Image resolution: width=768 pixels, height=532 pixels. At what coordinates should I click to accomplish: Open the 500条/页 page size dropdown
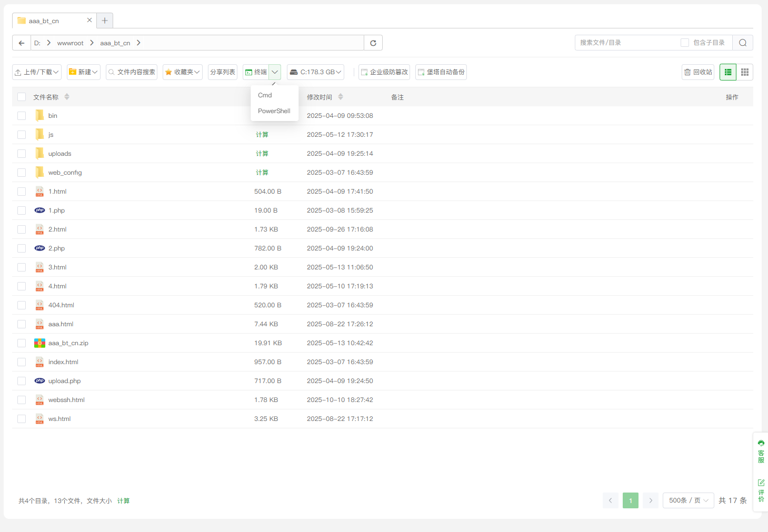[688, 500]
